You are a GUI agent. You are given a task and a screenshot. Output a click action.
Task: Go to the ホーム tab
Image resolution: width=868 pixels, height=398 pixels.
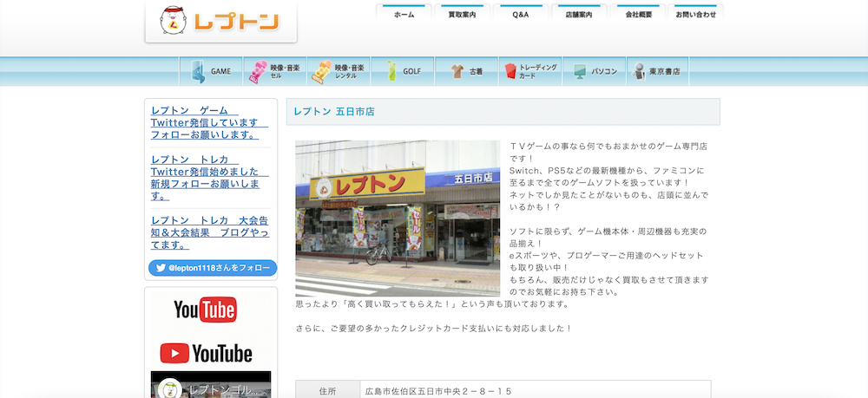pyautogui.click(x=404, y=15)
